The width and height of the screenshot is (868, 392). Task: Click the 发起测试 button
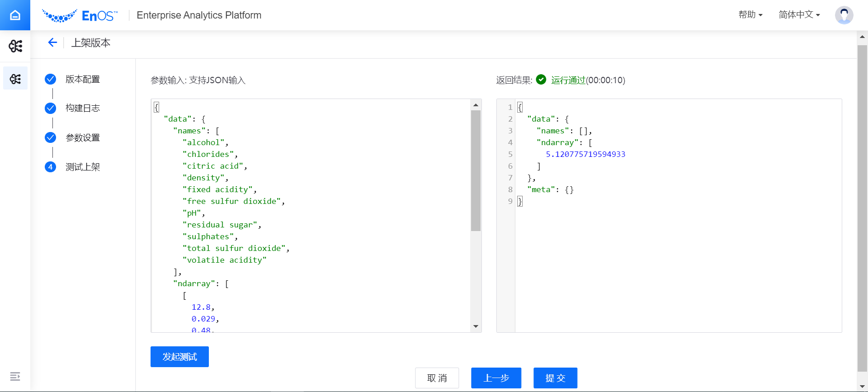pyautogui.click(x=179, y=357)
